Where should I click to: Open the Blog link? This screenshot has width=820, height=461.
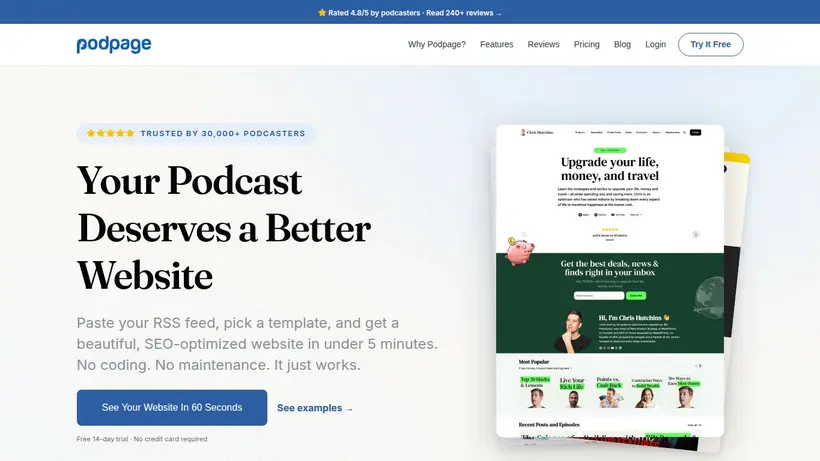(x=622, y=44)
